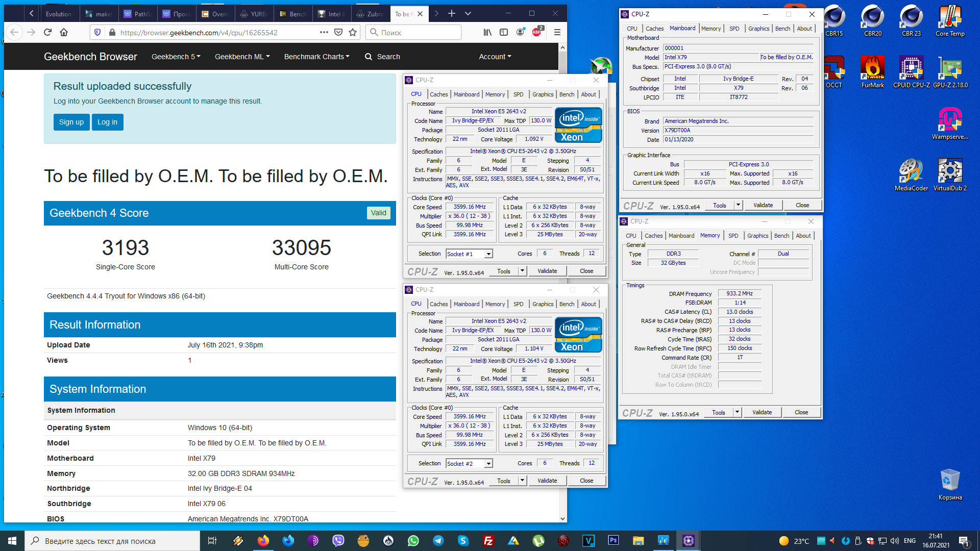Screen dimensions: 980x551
Task: Click the Windows taskbar search box
Action: [x=112, y=541]
